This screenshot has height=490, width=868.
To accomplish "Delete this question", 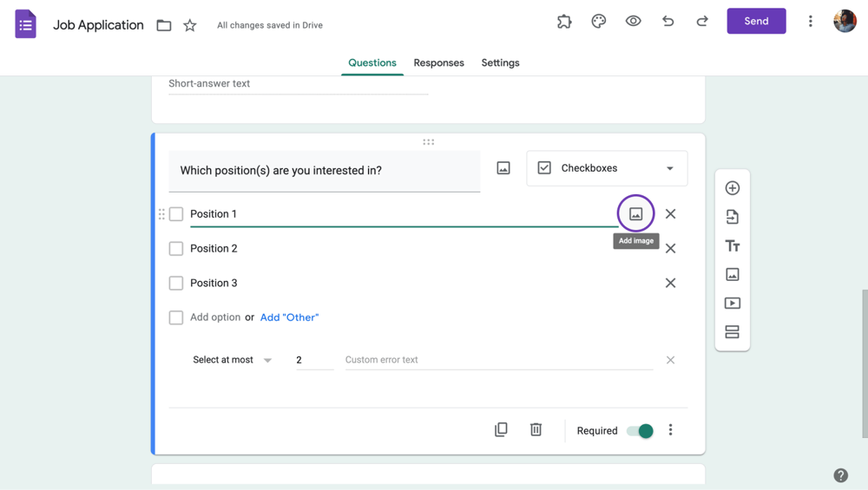I will [x=536, y=429].
